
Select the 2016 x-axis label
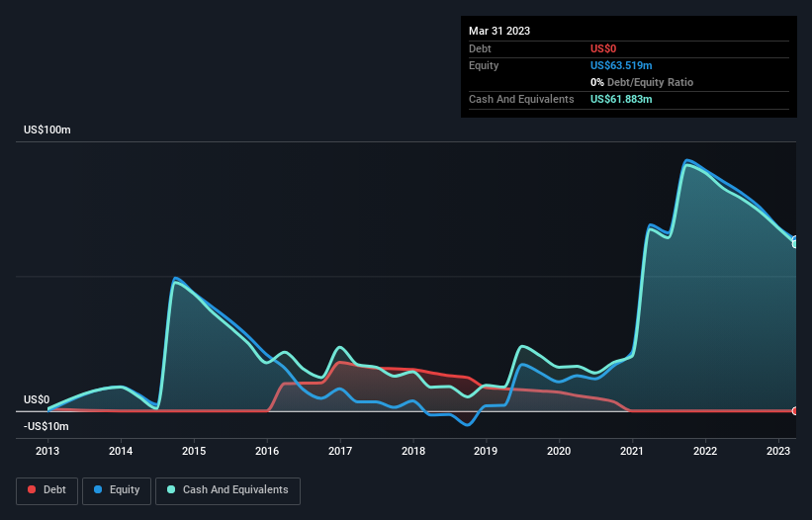(267, 451)
